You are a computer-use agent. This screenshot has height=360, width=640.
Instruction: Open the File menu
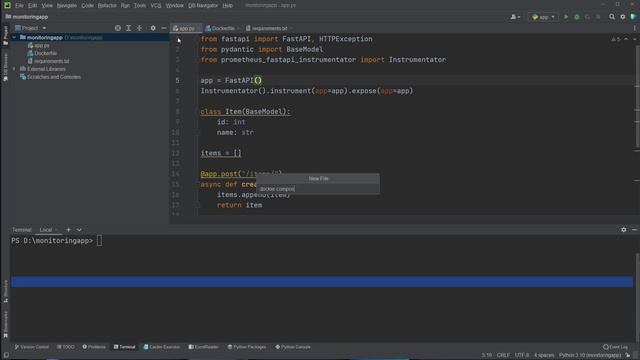point(19,5)
